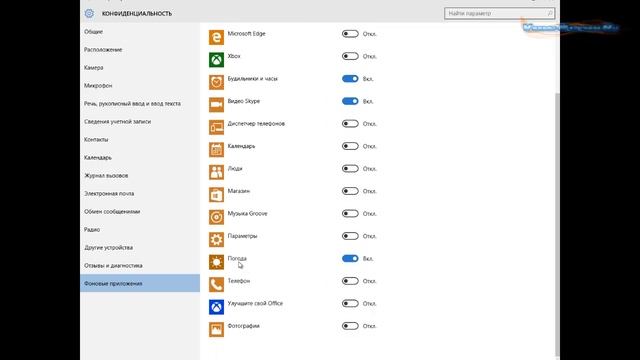Click the Улучшите свой Office label

[255, 303]
